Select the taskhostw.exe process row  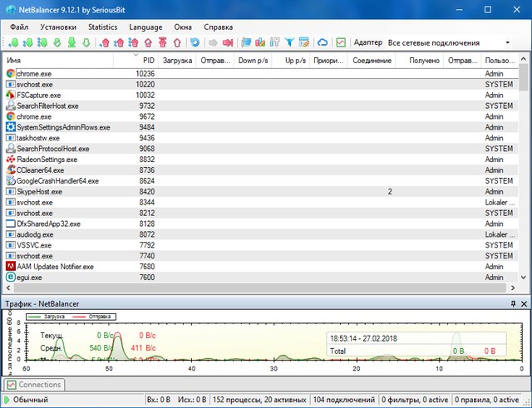click(261, 138)
